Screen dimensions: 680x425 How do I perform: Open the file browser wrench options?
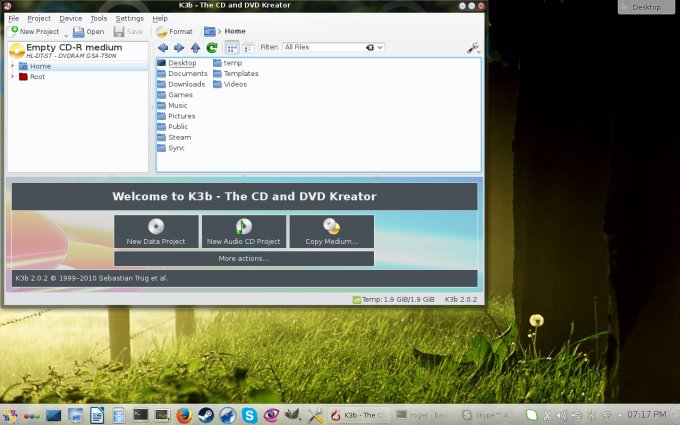point(472,47)
